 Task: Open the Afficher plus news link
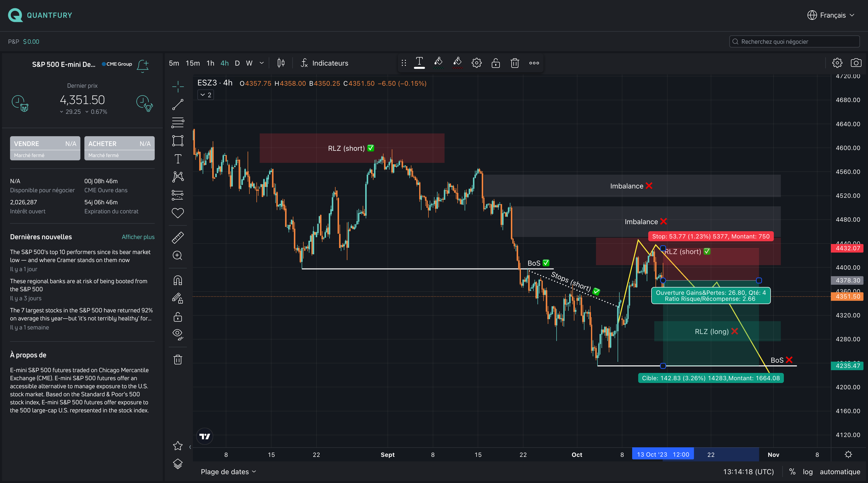pos(138,237)
